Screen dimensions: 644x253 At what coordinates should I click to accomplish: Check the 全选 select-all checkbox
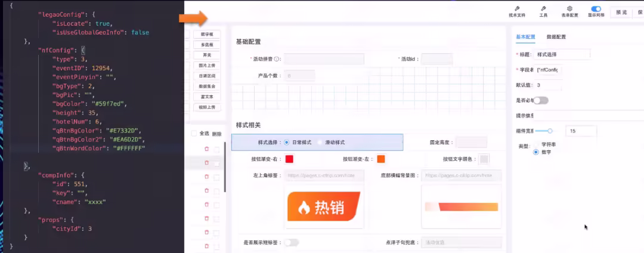coord(194,134)
